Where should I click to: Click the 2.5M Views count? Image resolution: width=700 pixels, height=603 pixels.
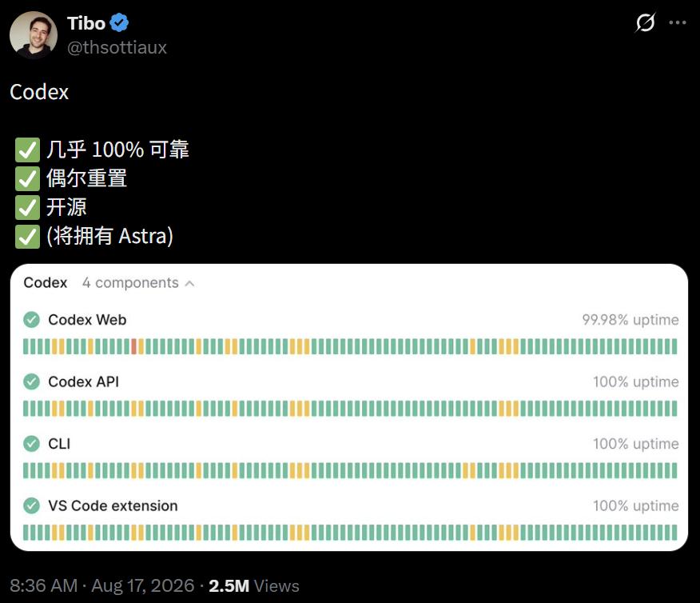(x=253, y=585)
